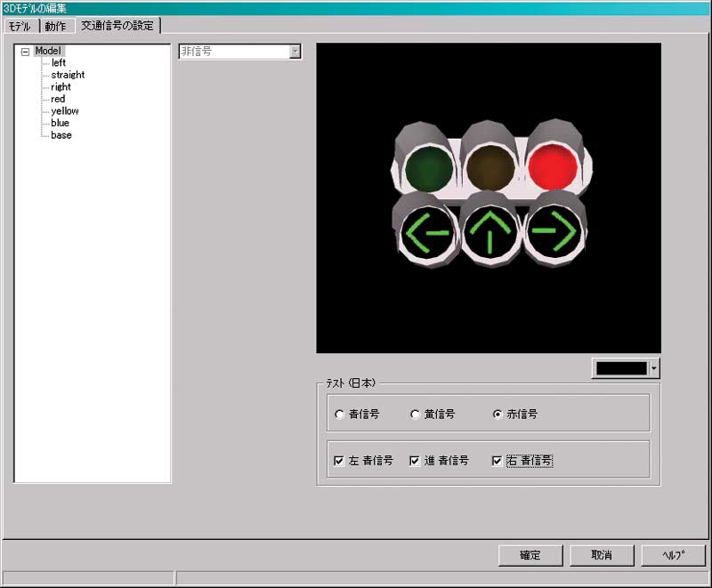Select the base tree item
Screen dimensions: 712x588
tap(61, 135)
